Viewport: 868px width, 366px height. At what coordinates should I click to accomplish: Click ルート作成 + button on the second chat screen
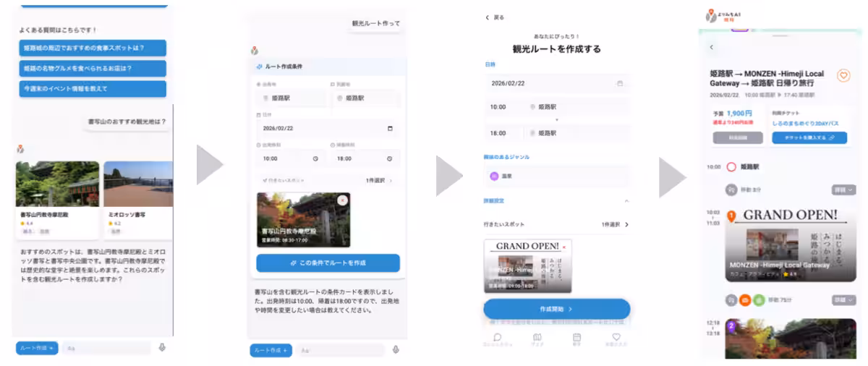[x=271, y=350]
